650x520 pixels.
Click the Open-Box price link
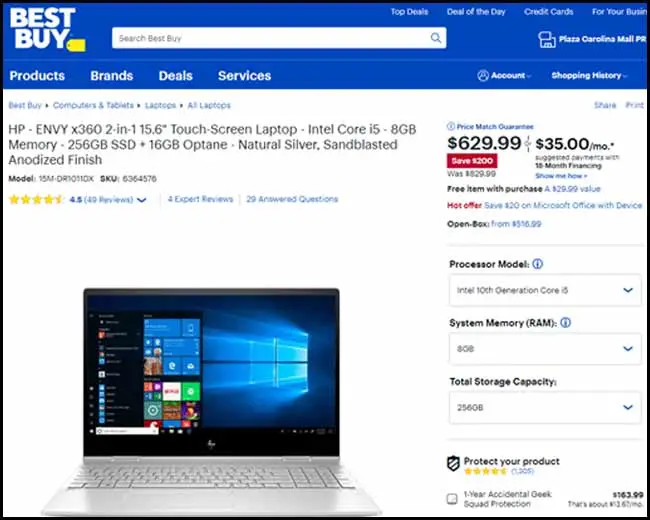(x=516, y=224)
